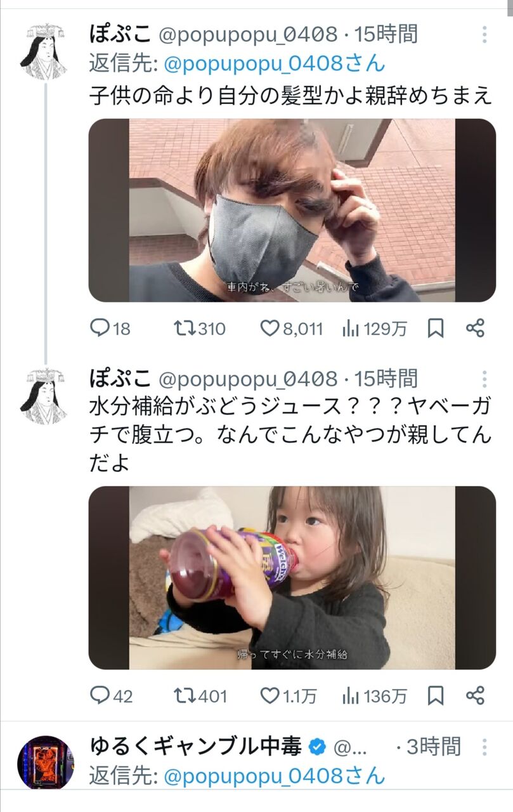This screenshot has width=513, height=812.
Task: Open more options for ゆるくギャンブル中毒 reply
Action: (x=484, y=747)
